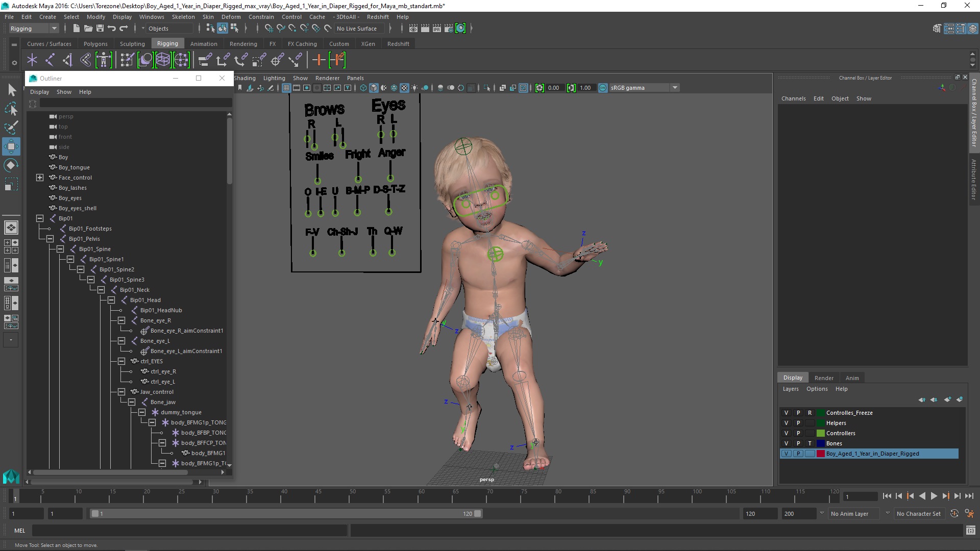
Task: Expand the Face_control node in Outliner
Action: tap(40, 178)
